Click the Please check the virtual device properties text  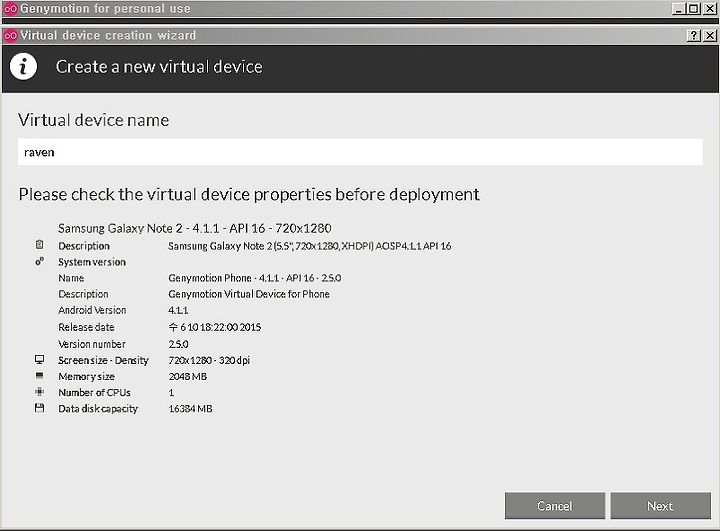249,194
